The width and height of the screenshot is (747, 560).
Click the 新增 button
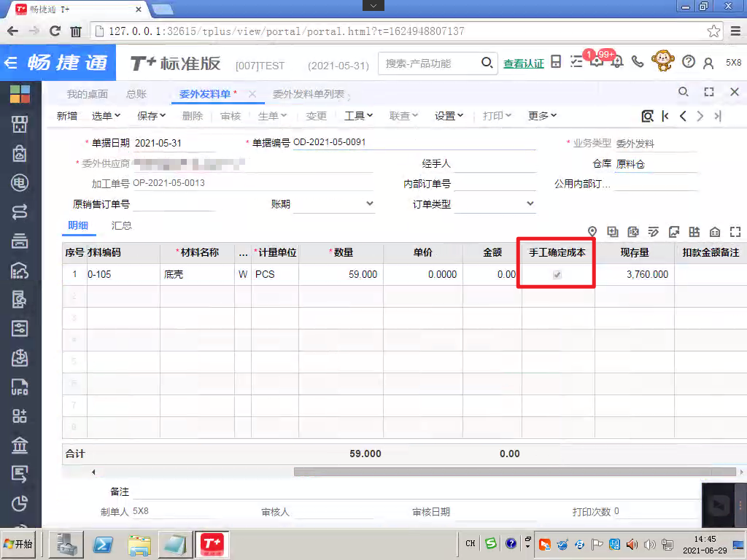coord(66,116)
